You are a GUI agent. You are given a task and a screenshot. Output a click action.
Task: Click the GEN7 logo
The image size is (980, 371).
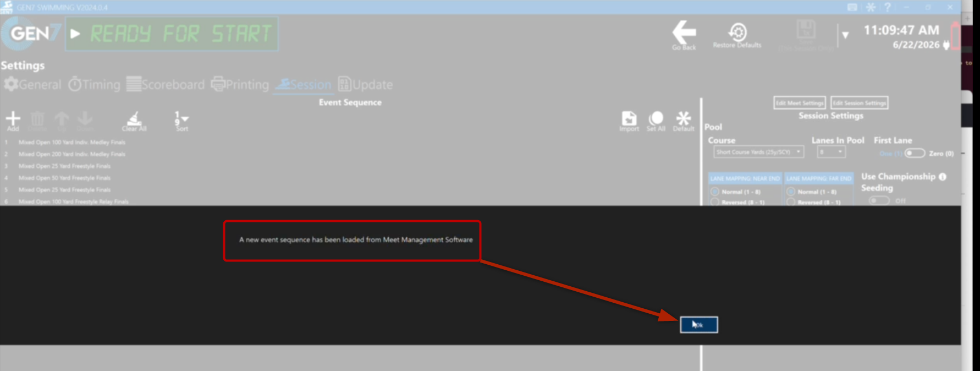click(30, 34)
